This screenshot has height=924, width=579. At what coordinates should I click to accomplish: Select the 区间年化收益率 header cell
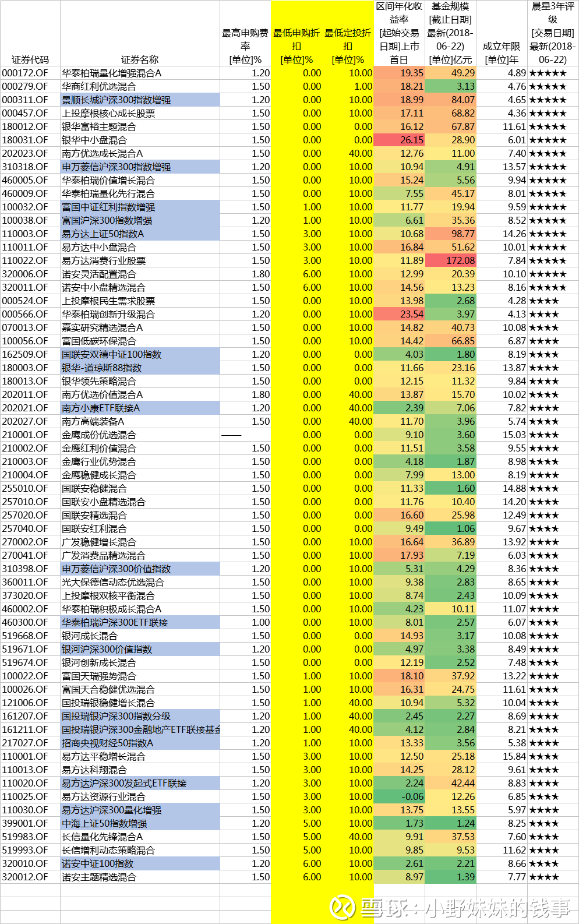pos(399,33)
